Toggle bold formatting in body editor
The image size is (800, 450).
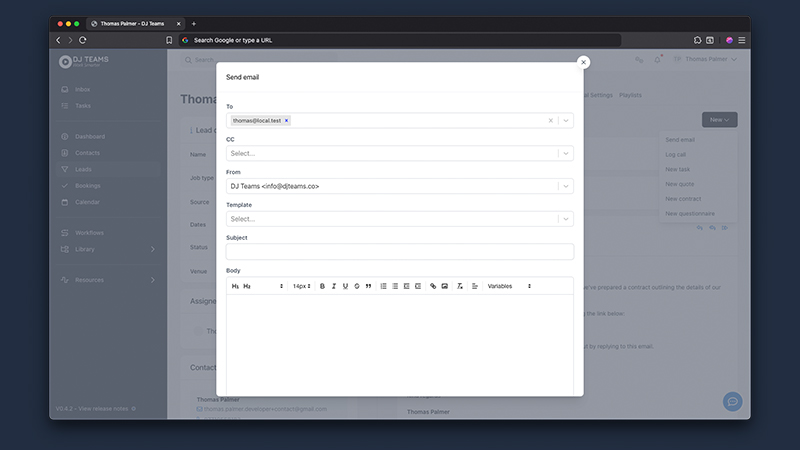(322, 286)
